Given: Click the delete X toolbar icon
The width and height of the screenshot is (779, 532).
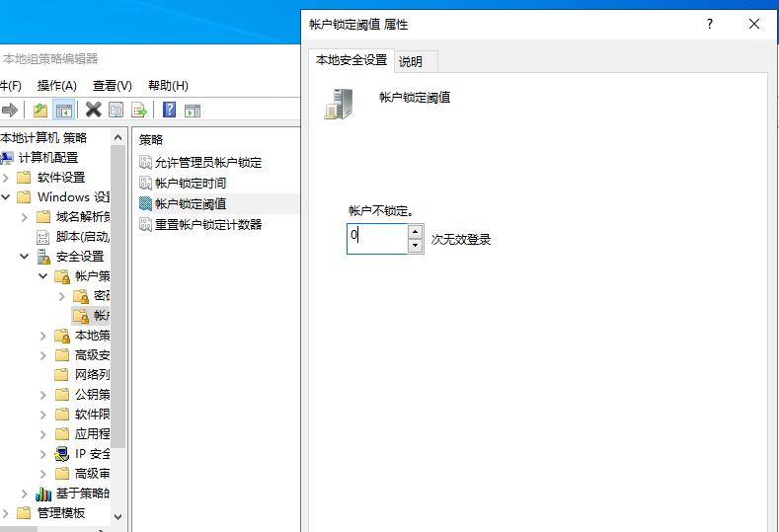Looking at the screenshot, I should click(x=93, y=110).
